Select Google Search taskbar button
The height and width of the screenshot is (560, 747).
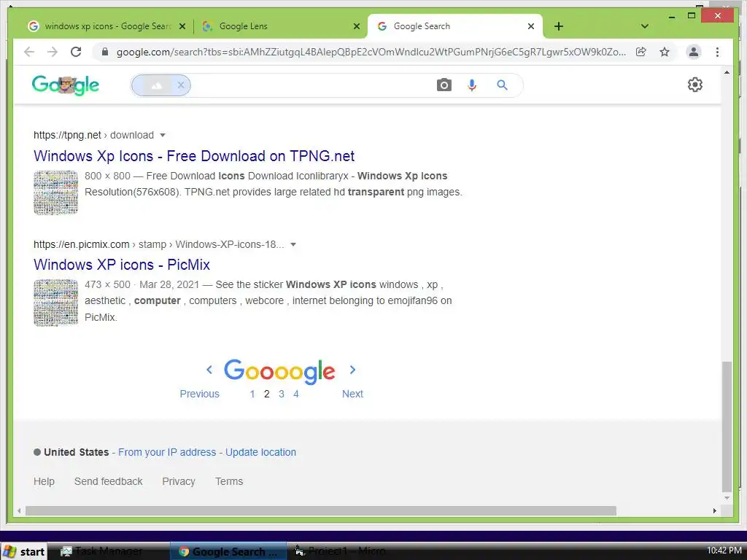tap(228, 551)
